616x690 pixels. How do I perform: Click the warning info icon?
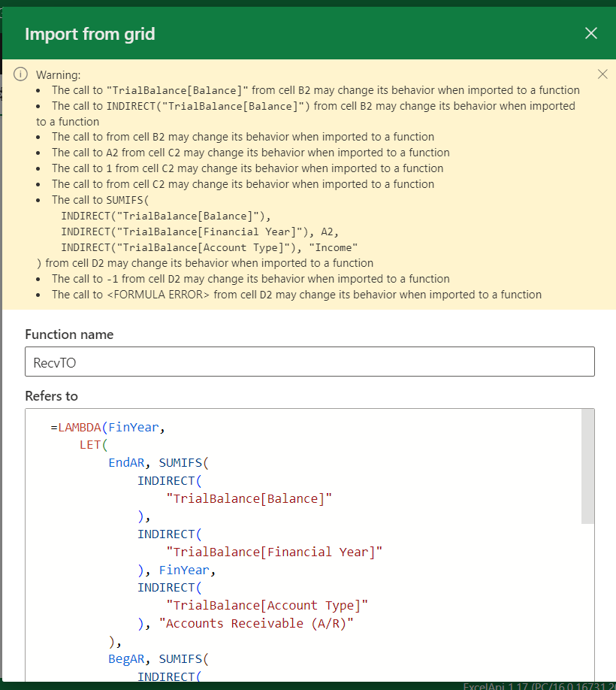pyautogui.click(x=20, y=74)
